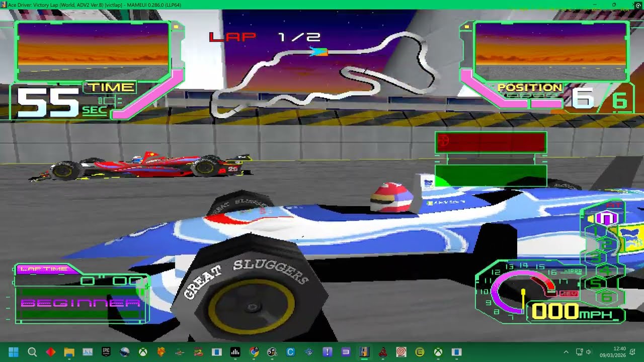Screen dimensions: 644x362
Task: Click the red REV indicator
Action: tap(569, 293)
